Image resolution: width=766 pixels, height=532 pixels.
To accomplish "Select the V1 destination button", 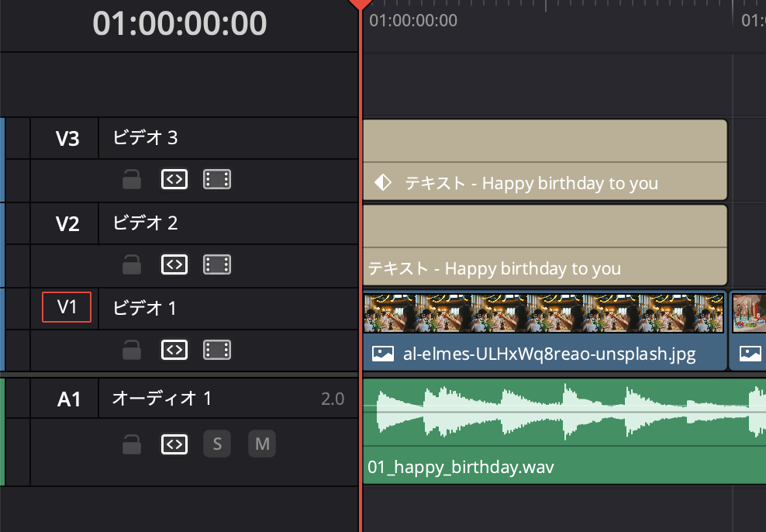I will tap(67, 307).
